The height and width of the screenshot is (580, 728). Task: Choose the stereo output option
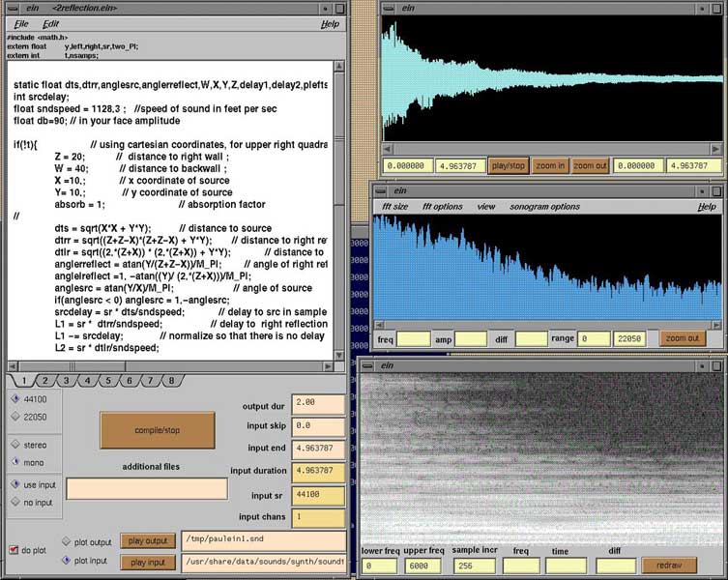coord(14,444)
